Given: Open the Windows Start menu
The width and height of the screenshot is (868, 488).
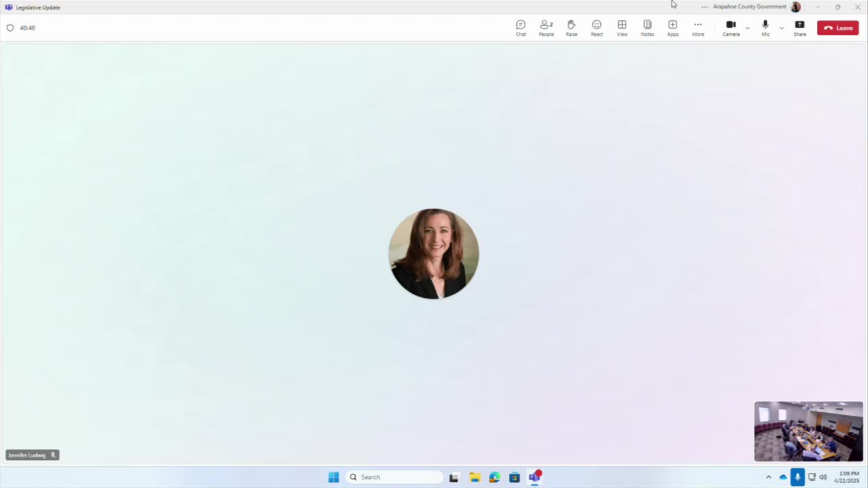Looking at the screenshot, I should click(334, 477).
